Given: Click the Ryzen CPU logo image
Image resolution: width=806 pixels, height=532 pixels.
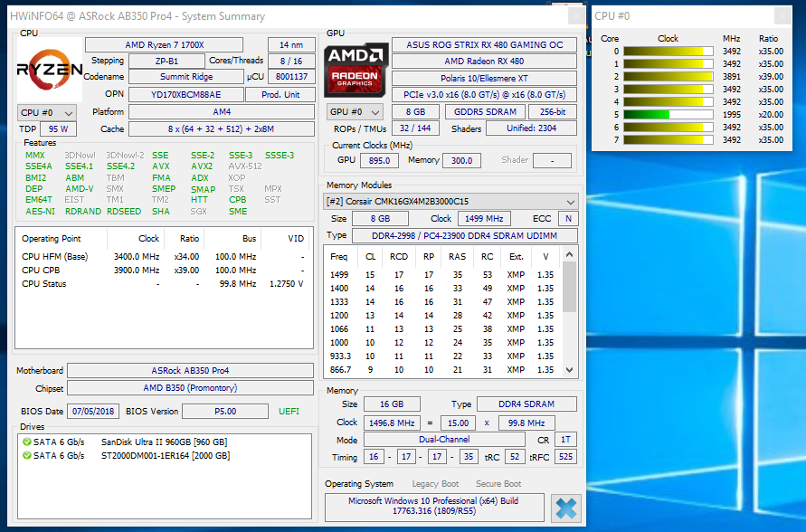Looking at the screenshot, I should (50, 70).
